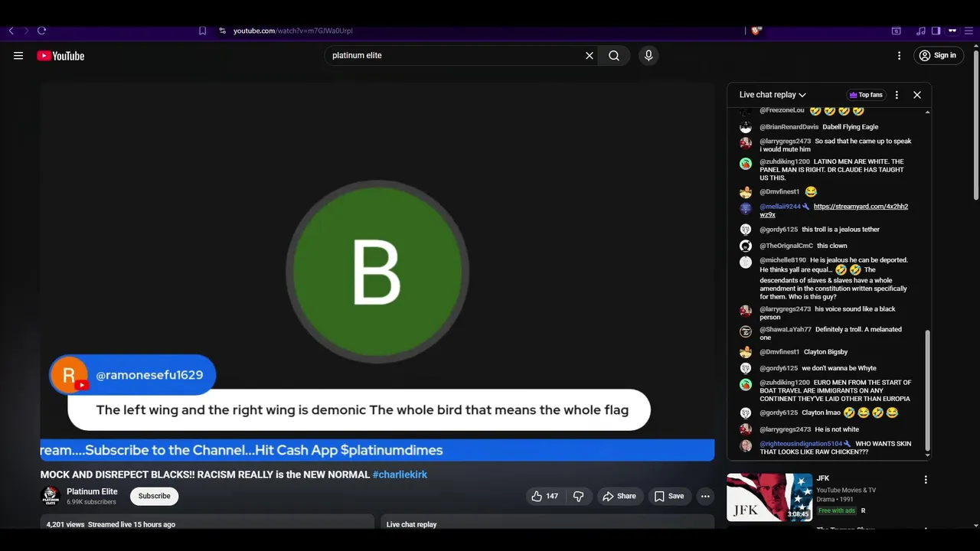Save the video to a playlist
Viewport: 980px width, 551px height.
pos(668,496)
